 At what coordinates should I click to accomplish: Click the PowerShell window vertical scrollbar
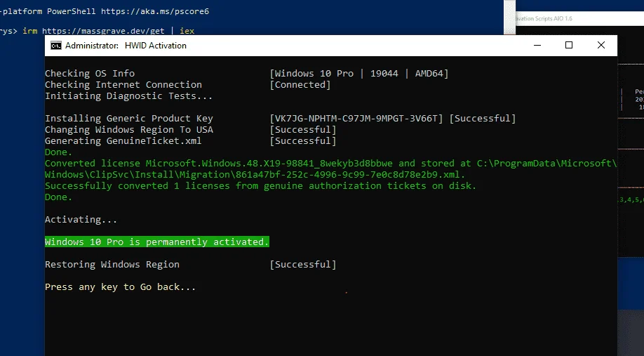[x=510, y=18]
